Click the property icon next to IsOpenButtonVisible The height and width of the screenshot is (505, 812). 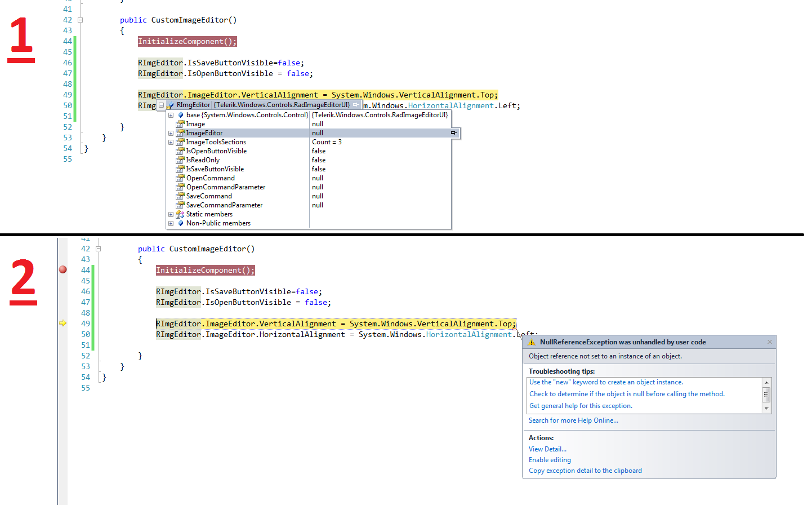click(x=180, y=151)
